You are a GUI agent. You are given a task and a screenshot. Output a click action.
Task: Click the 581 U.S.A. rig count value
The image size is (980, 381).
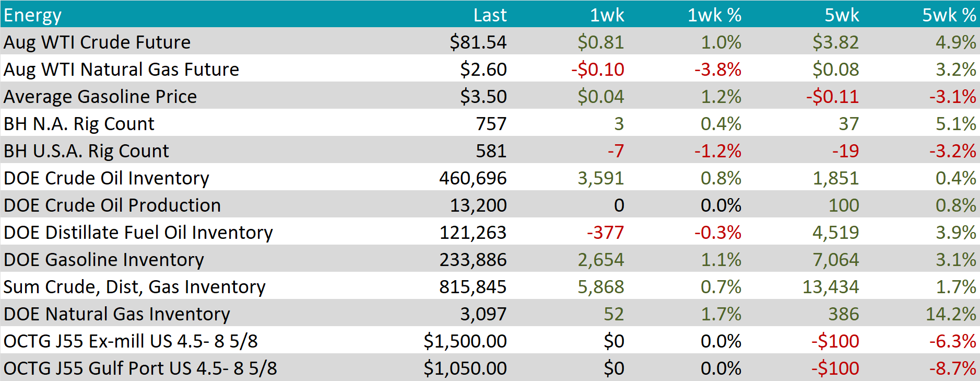(x=491, y=151)
